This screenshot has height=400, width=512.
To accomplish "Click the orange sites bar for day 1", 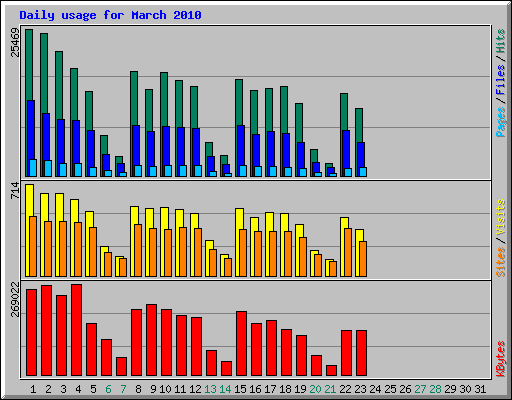I will [x=33, y=247].
